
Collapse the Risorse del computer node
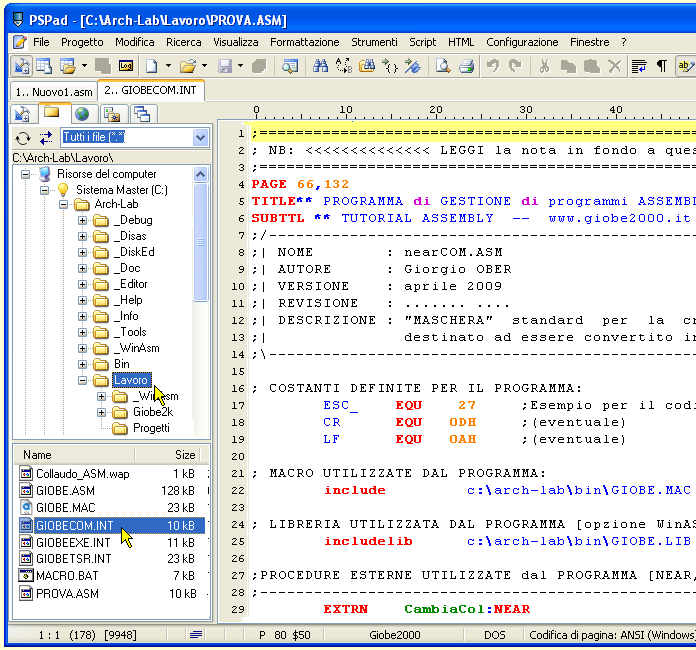pos(25,174)
